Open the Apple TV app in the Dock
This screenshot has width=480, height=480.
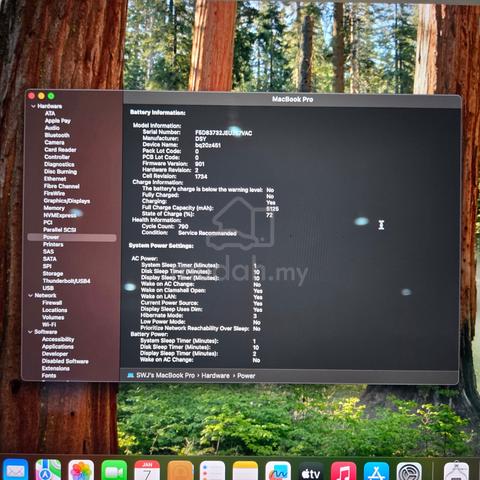click(x=311, y=471)
